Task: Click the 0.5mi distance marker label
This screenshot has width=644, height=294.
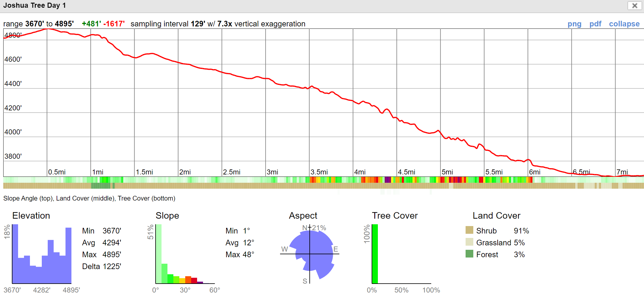Action: coord(57,172)
